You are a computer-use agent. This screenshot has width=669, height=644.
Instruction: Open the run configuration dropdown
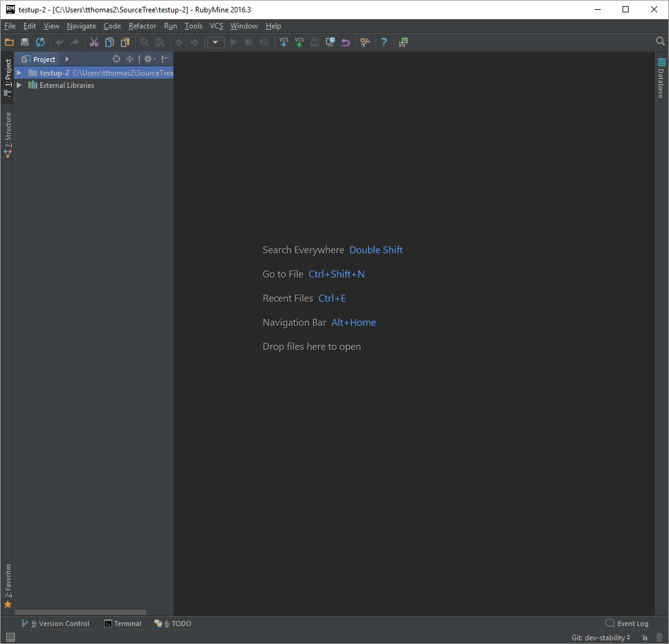tap(216, 42)
